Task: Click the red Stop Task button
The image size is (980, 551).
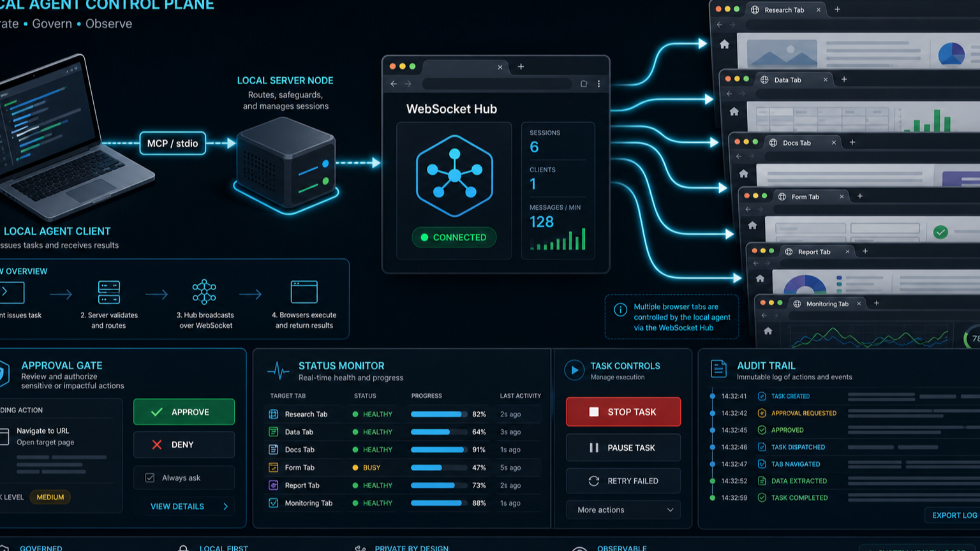Action: (x=623, y=412)
